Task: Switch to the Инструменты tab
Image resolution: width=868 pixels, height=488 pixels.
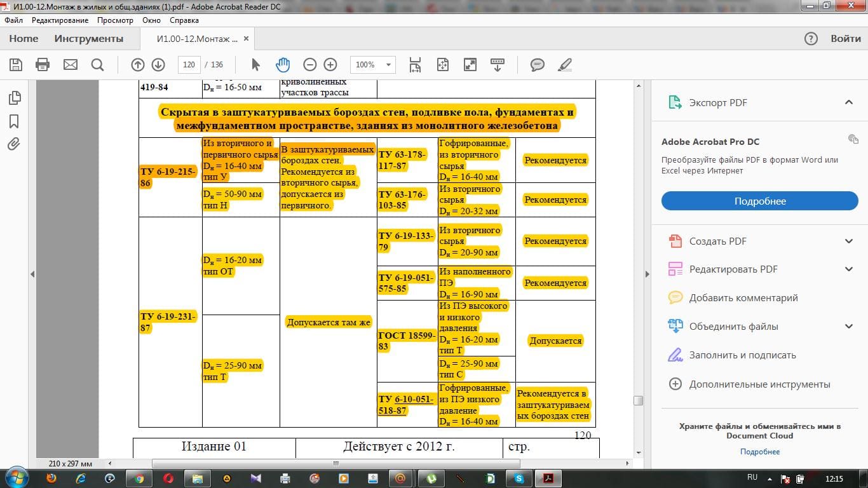Action: (x=89, y=39)
